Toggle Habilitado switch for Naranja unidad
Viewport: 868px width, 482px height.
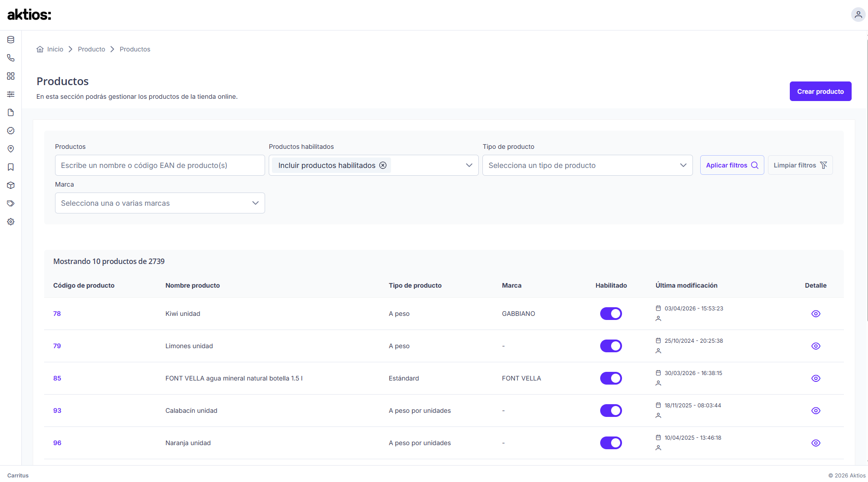[x=611, y=443]
